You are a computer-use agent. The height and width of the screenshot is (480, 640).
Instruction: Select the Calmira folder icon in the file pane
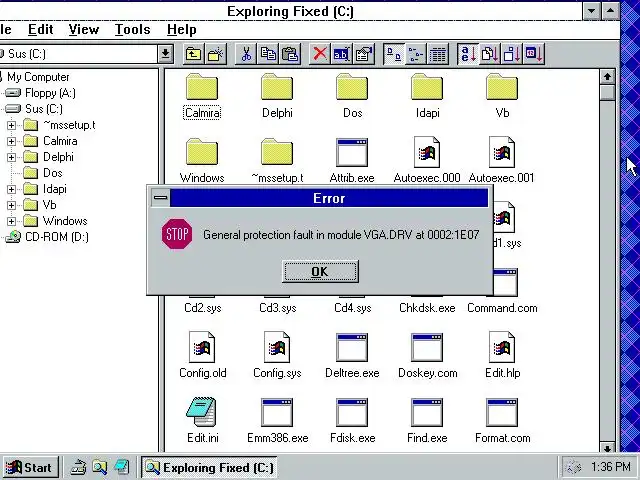202,87
